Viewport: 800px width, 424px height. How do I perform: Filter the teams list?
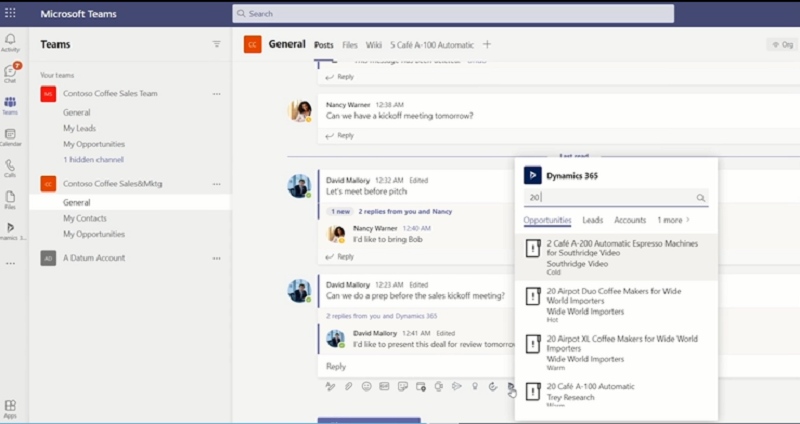click(216, 44)
